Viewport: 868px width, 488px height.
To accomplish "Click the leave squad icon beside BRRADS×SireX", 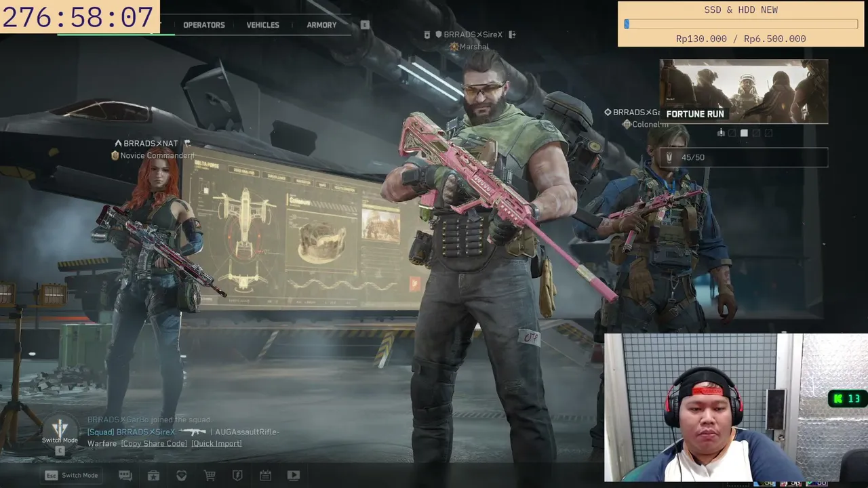I will (513, 35).
